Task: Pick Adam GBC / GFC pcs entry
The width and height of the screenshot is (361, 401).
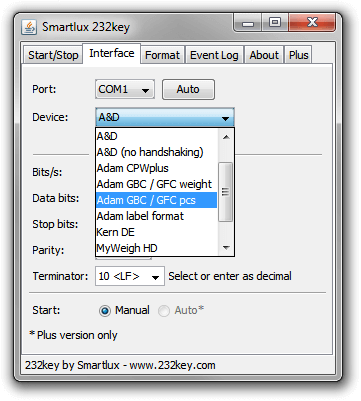Action: click(x=157, y=200)
